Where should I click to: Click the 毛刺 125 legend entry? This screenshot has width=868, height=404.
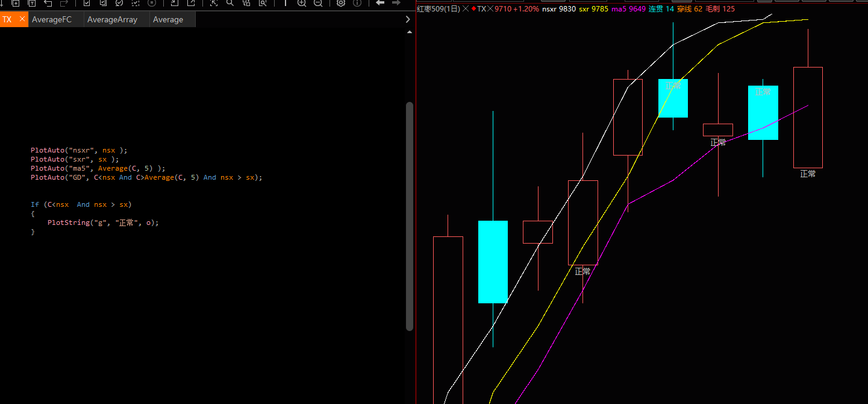[x=720, y=9]
